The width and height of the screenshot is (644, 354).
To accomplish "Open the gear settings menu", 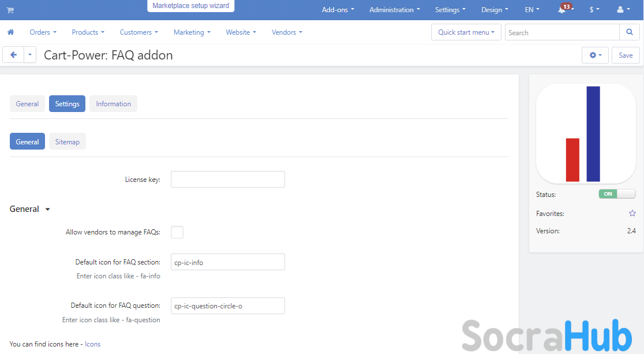I will 595,55.
